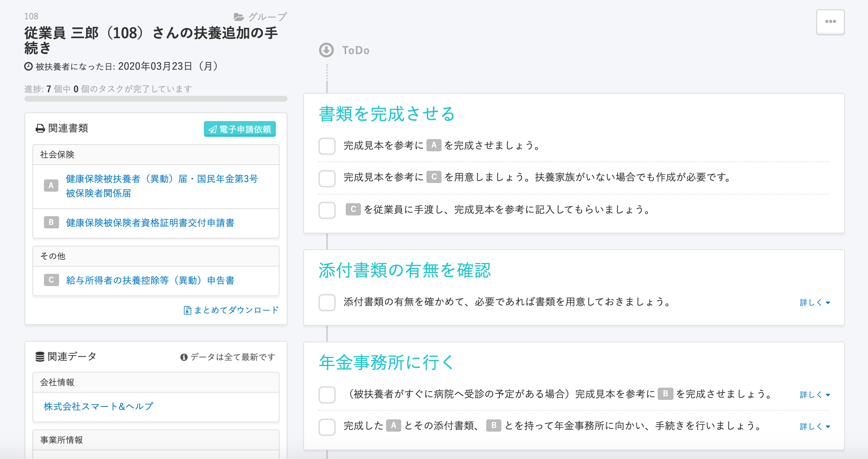Viewport: 868px width, 459px height.
Task: Open 健康保険被保険者資格証明書交付申請書 link
Action: (x=150, y=223)
